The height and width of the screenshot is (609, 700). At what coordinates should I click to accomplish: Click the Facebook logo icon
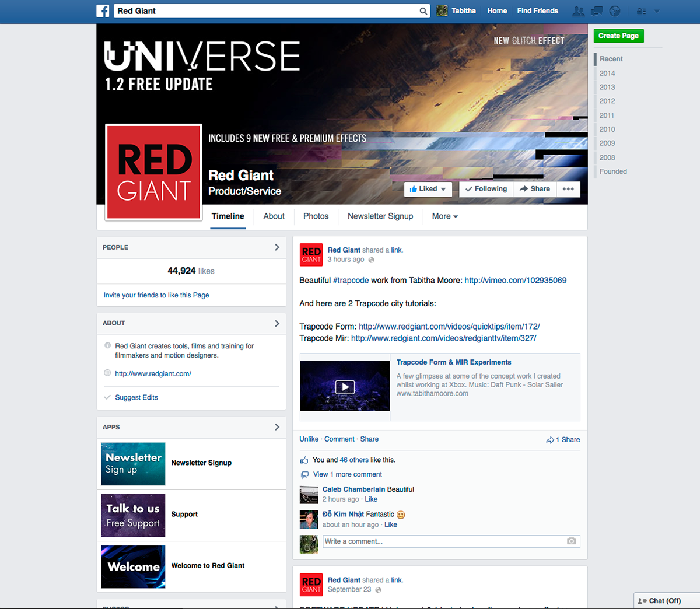[x=103, y=11]
